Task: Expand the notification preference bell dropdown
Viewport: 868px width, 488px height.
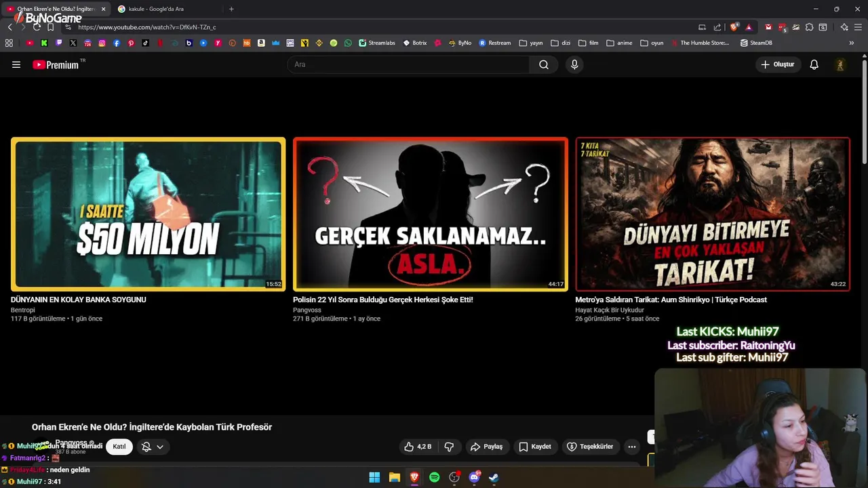Action: point(153,447)
